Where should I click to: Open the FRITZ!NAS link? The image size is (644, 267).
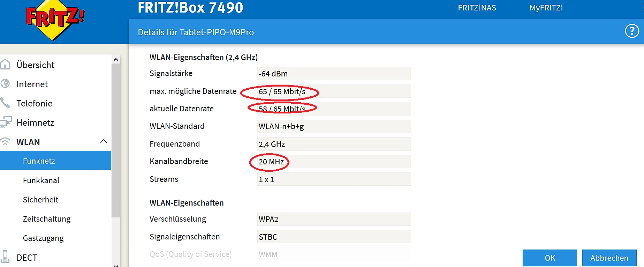[477, 8]
